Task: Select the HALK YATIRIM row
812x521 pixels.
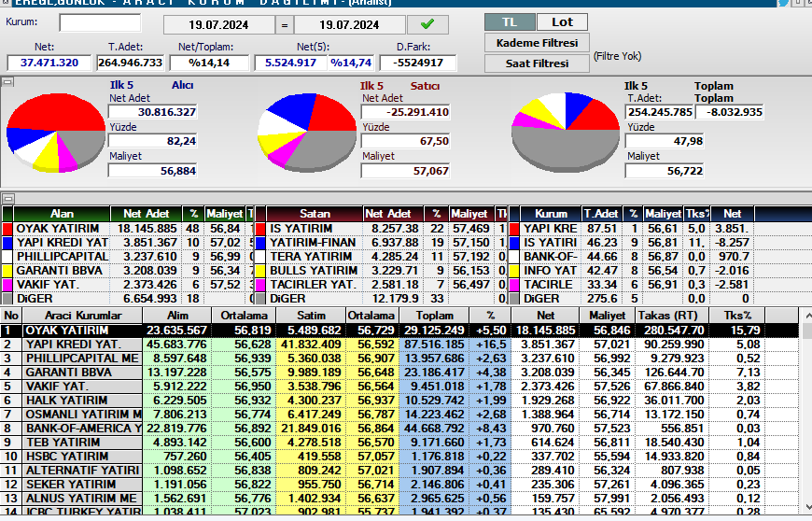Action: pyautogui.click(x=399, y=401)
